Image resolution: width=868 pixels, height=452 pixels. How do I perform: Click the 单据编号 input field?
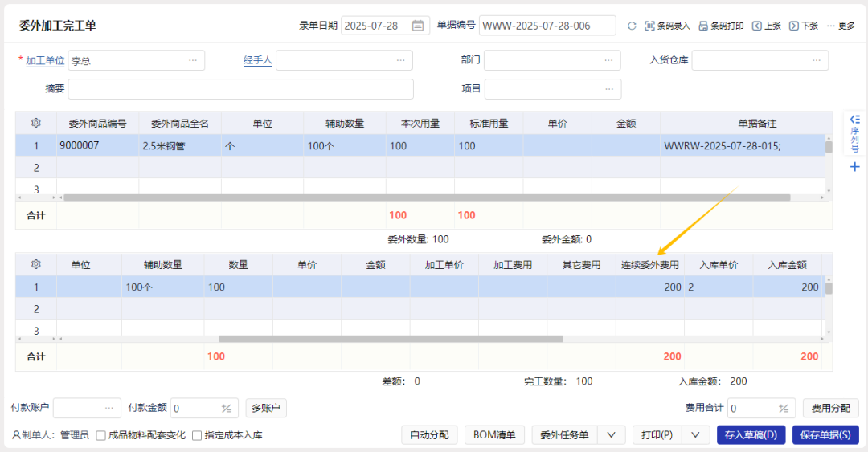click(x=547, y=26)
